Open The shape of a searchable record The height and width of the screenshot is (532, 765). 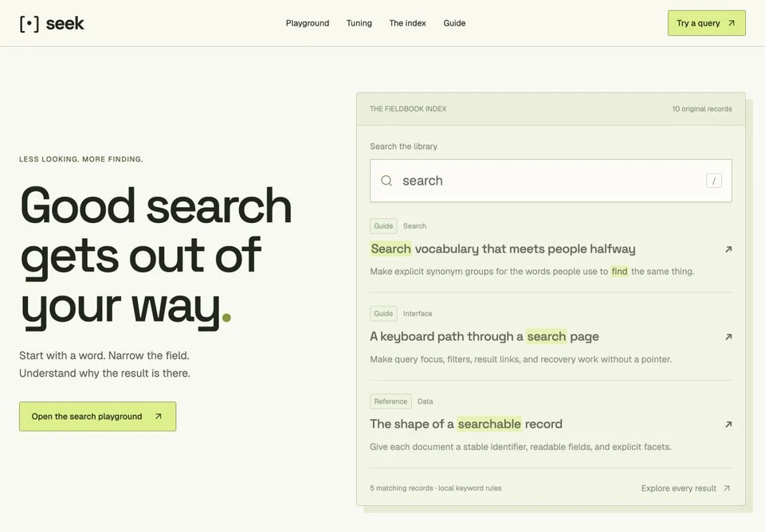(466, 424)
